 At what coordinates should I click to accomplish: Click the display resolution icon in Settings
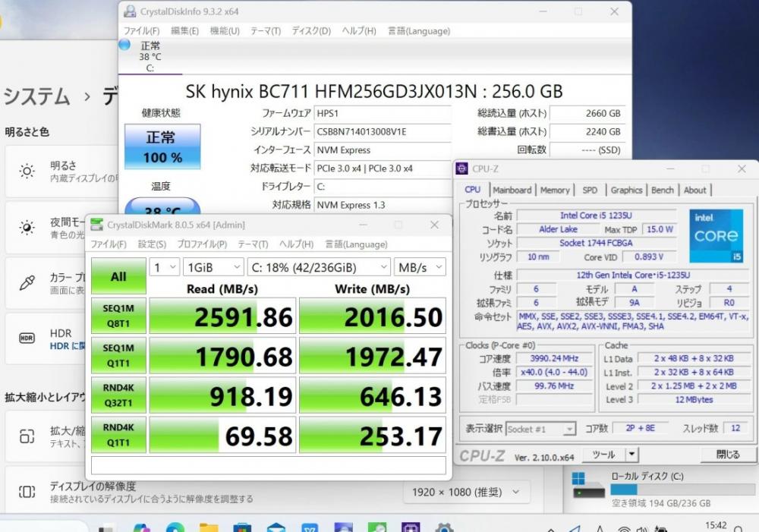pyautogui.click(x=27, y=492)
